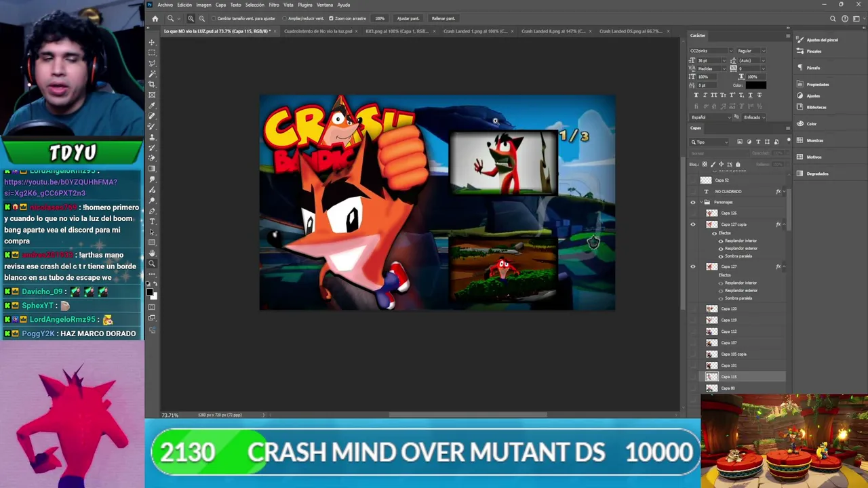Click the lock all padlock icon
This screenshot has width=868, height=488.
(738, 165)
